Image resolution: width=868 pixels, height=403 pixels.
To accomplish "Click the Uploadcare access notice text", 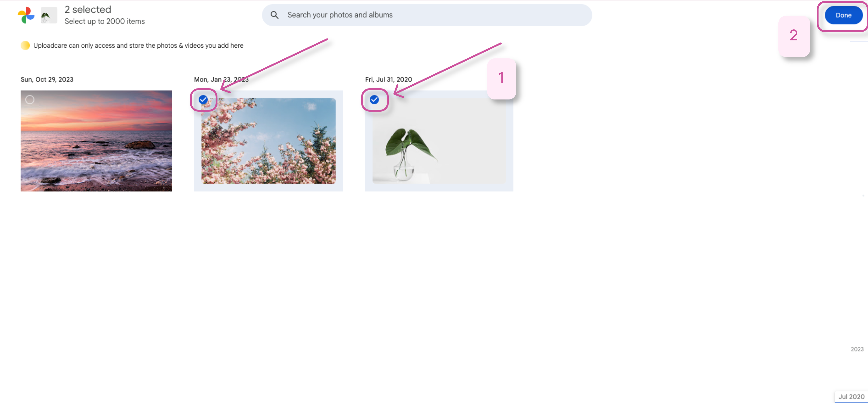I will pyautogui.click(x=138, y=46).
